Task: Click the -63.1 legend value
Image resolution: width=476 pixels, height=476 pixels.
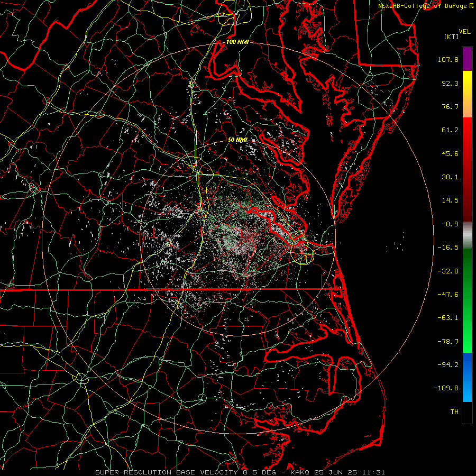Action: [448, 318]
